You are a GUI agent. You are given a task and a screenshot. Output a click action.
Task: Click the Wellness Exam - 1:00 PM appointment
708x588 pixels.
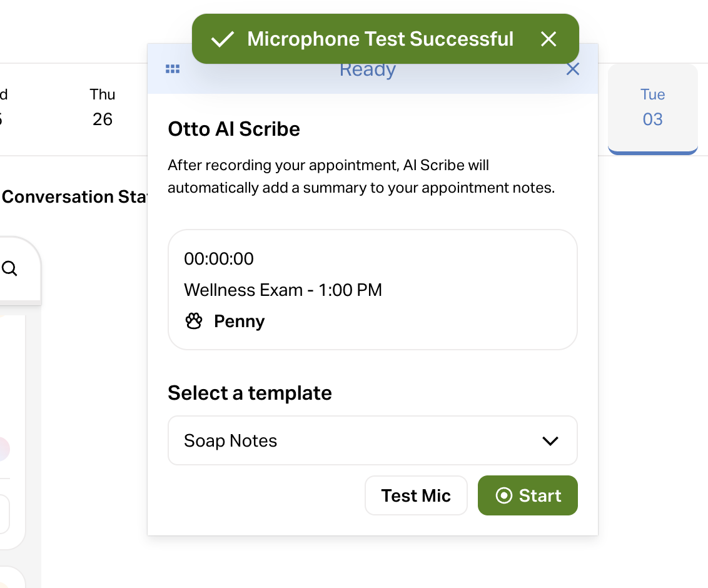283,290
